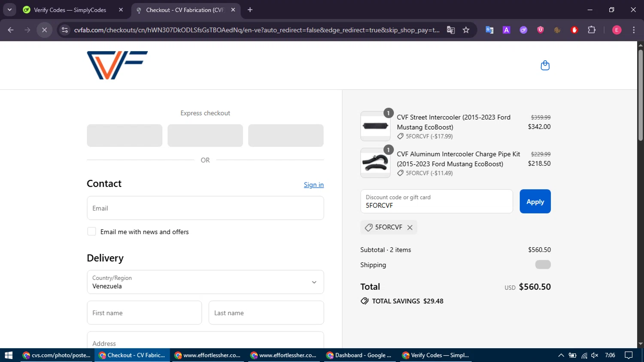
Task: Switch to first www.effortlessher.co taskbar window
Action: (x=208, y=355)
